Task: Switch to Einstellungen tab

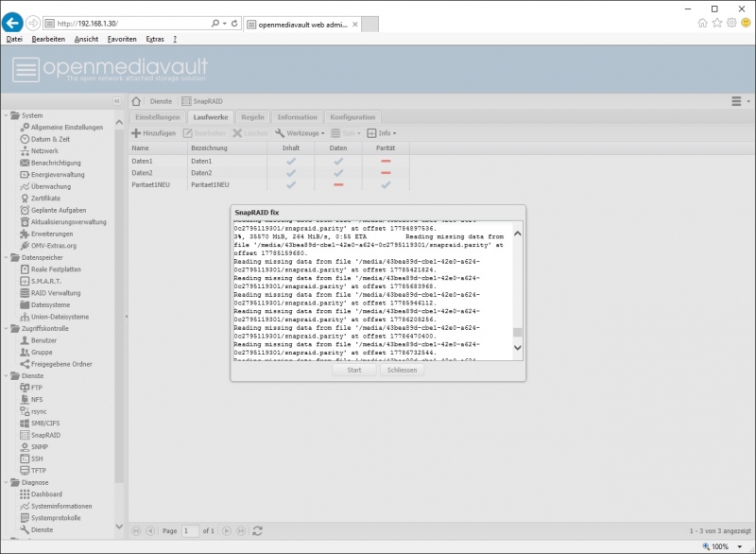Action: [158, 117]
